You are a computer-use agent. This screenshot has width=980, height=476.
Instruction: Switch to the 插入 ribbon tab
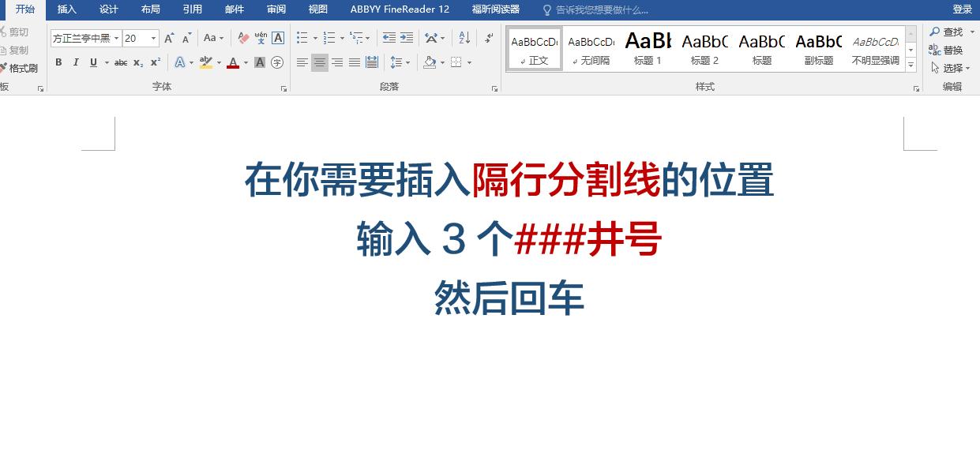[x=66, y=9]
